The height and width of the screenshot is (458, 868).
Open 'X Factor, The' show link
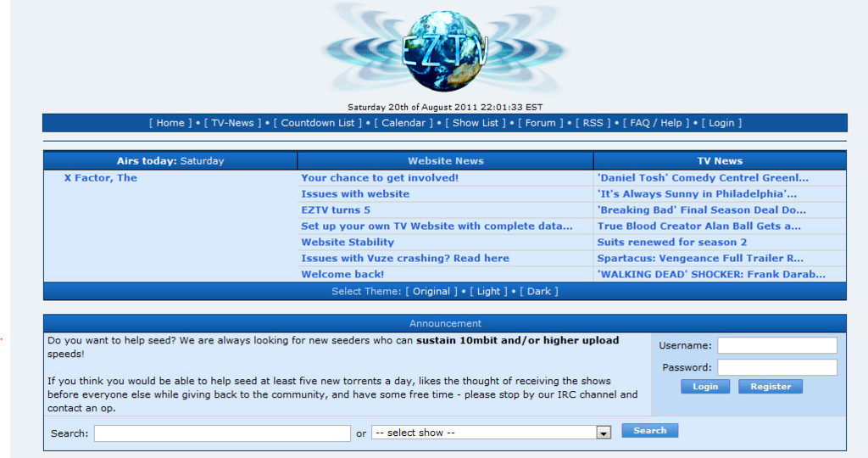101,178
